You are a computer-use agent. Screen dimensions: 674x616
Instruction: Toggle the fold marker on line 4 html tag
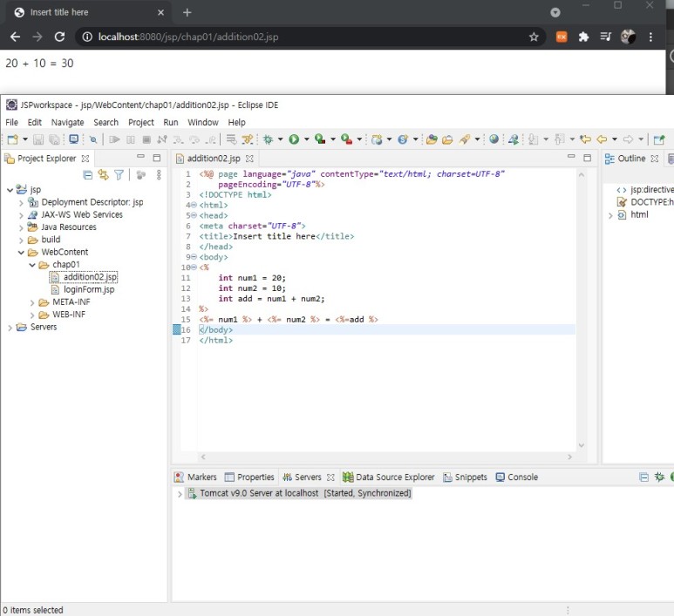click(194, 206)
